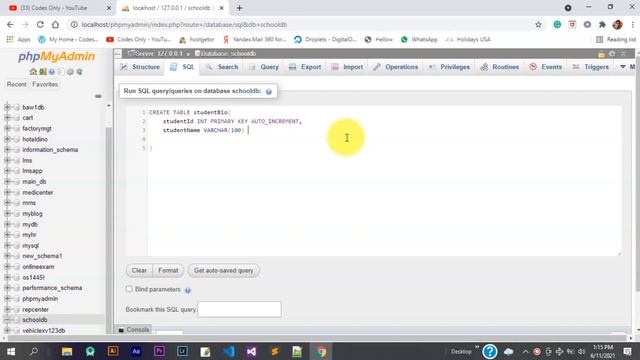Enable Bind parameters checkbox

pyautogui.click(x=129, y=289)
